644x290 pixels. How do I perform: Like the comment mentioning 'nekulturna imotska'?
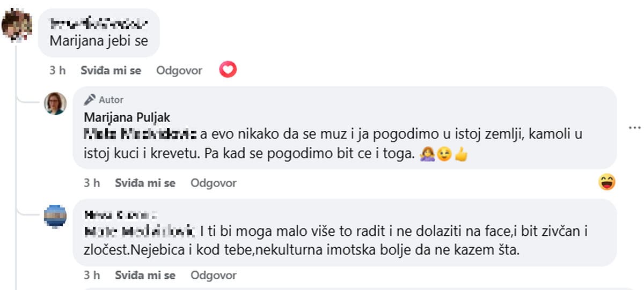145,275
